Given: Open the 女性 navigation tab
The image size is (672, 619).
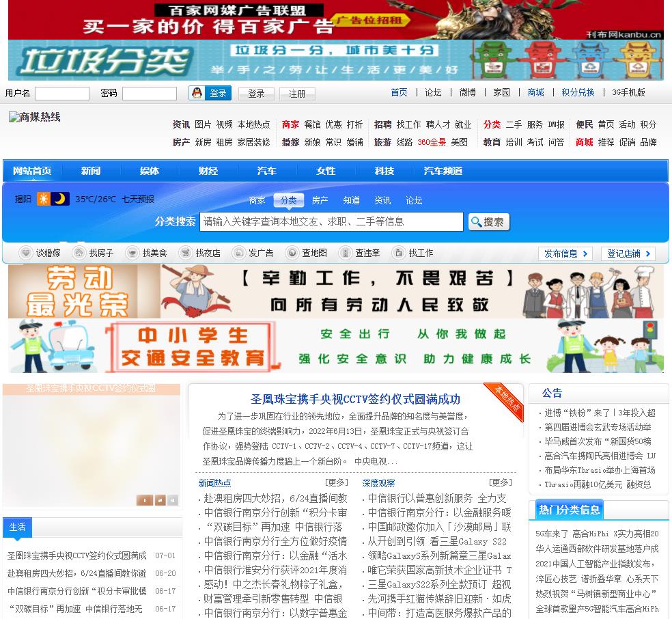Looking at the screenshot, I should 326,171.
